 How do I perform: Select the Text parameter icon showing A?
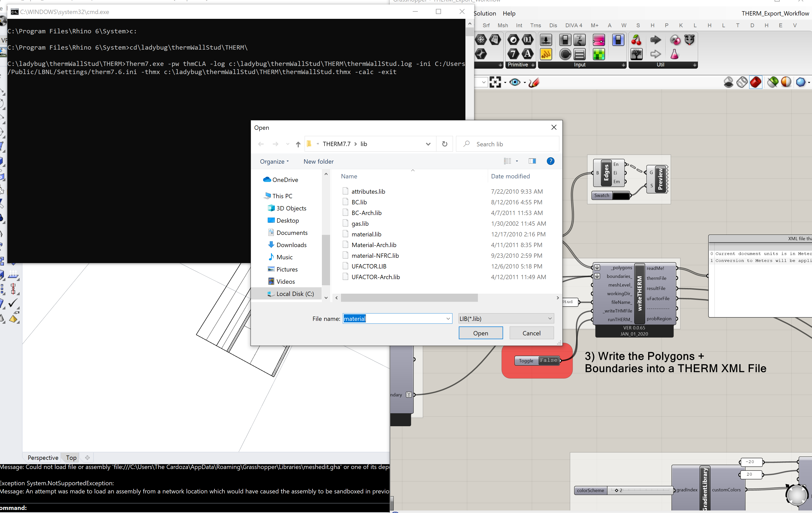(x=528, y=54)
